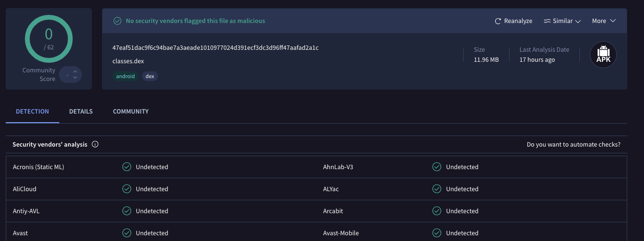The height and width of the screenshot is (241, 644).
Task: Click the Undetected result for Avast
Action: coord(152,233)
